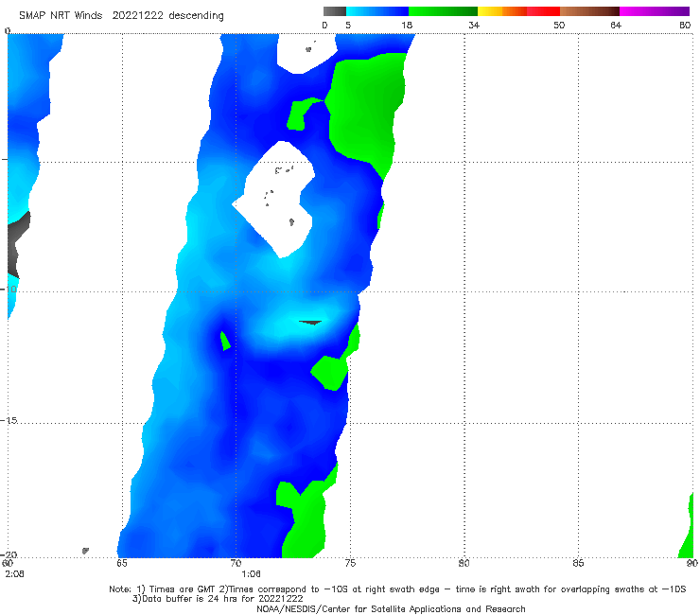The width and height of the screenshot is (700, 615).
Task: Click the longitude axis label '75'
Action: click(x=350, y=563)
